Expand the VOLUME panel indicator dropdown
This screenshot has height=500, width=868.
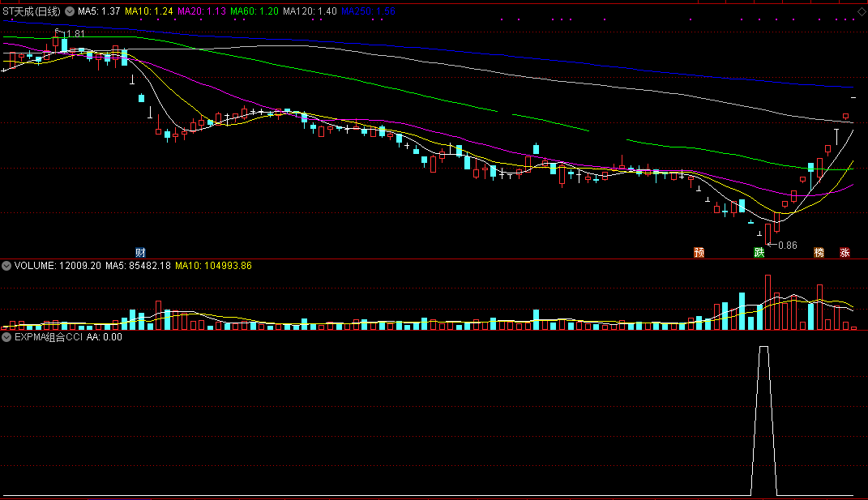pyautogui.click(x=6, y=266)
